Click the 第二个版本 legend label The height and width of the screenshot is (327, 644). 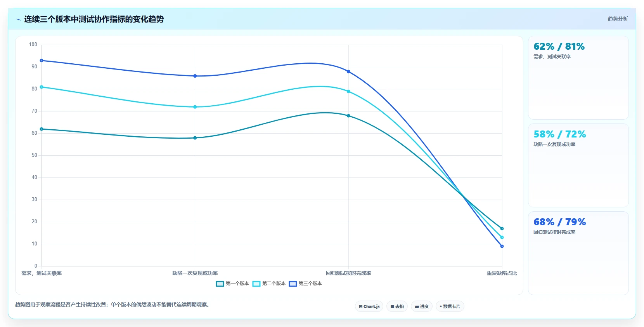[x=274, y=284]
